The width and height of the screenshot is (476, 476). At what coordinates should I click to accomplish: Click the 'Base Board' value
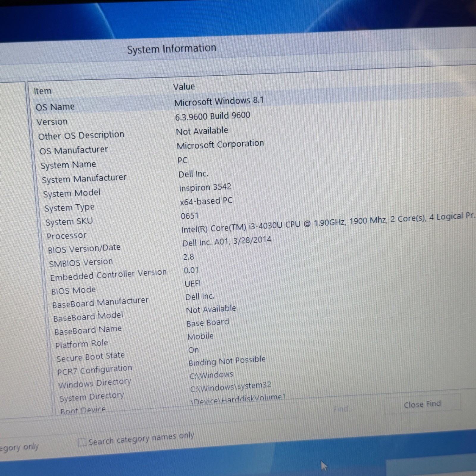(x=208, y=323)
